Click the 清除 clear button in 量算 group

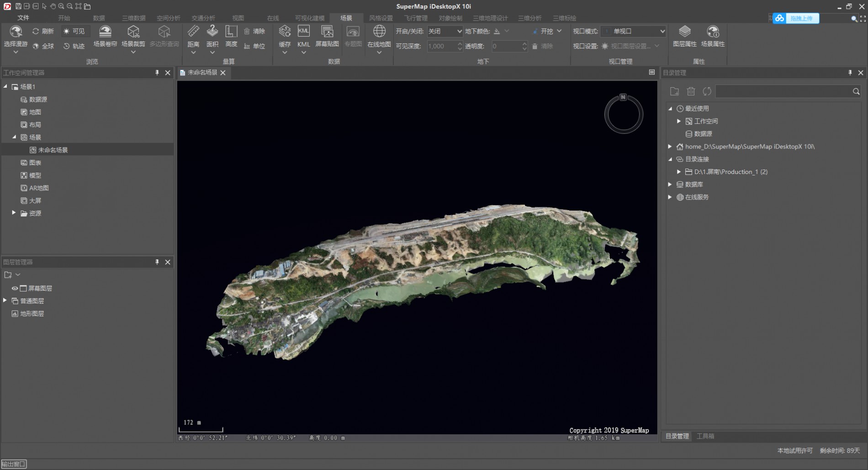coord(254,31)
